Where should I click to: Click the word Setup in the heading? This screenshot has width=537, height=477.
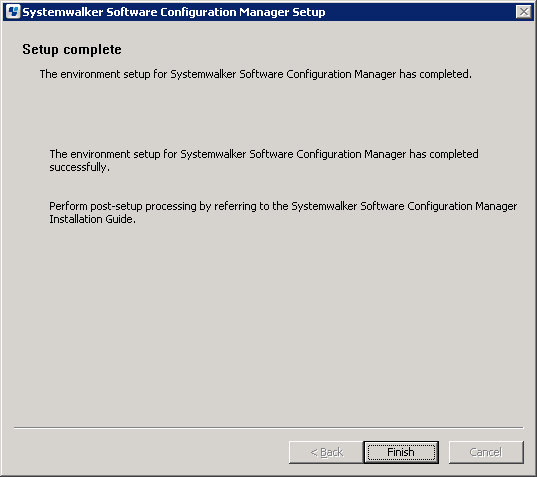click(x=40, y=49)
